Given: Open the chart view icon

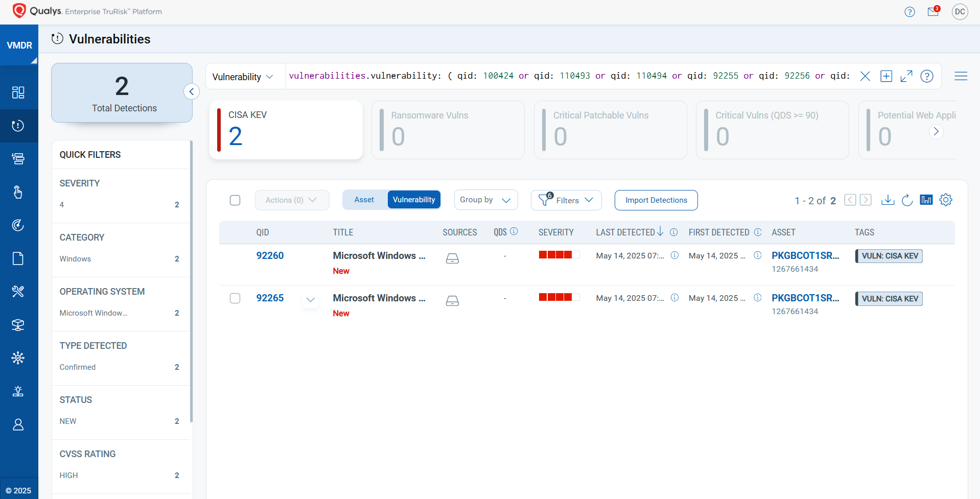Looking at the screenshot, I should tap(926, 200).
